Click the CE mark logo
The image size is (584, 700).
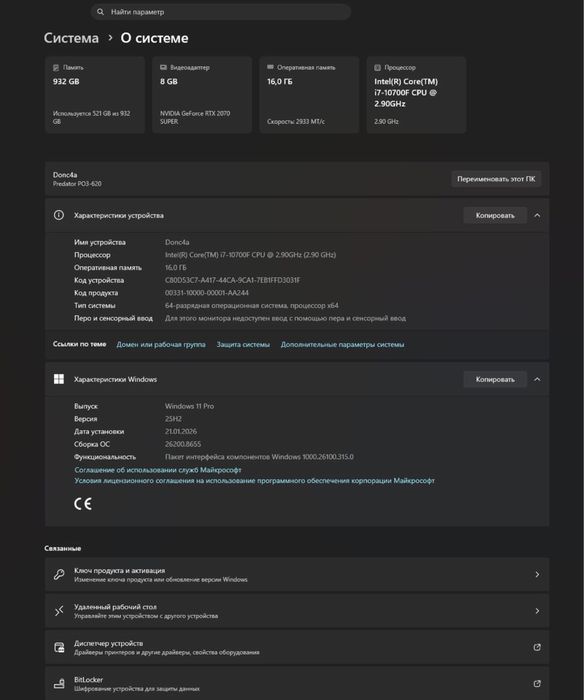pyautogui.click(x=83, y=504)
